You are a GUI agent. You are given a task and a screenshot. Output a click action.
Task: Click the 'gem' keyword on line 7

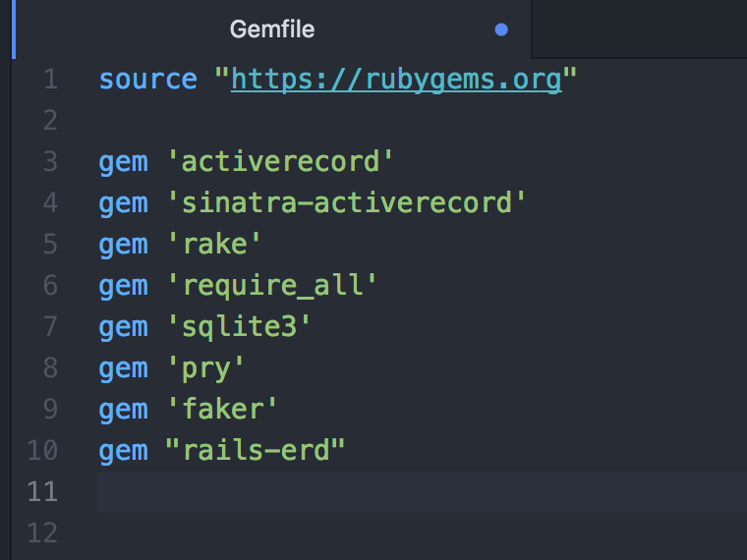pyautogui.click(x=124, y=329)
